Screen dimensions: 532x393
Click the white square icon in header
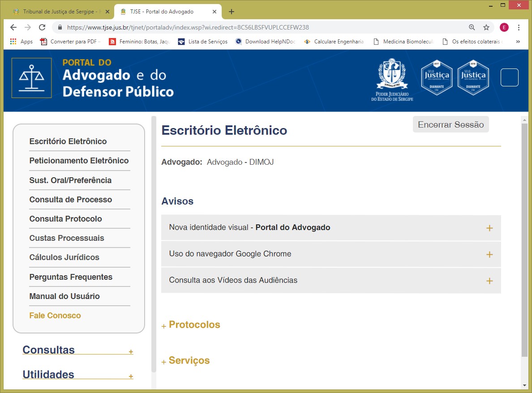click(509, 77)
